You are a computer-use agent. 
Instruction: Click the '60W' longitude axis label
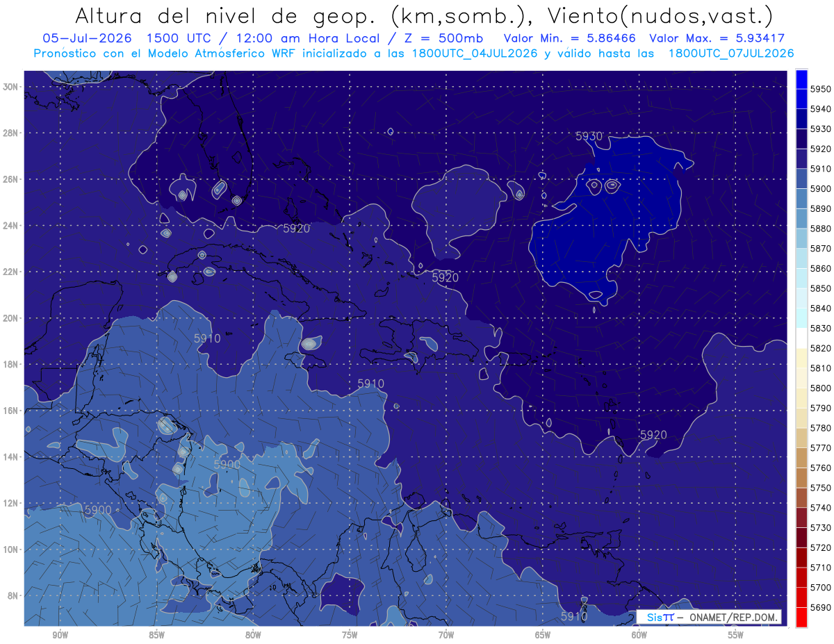639,635
